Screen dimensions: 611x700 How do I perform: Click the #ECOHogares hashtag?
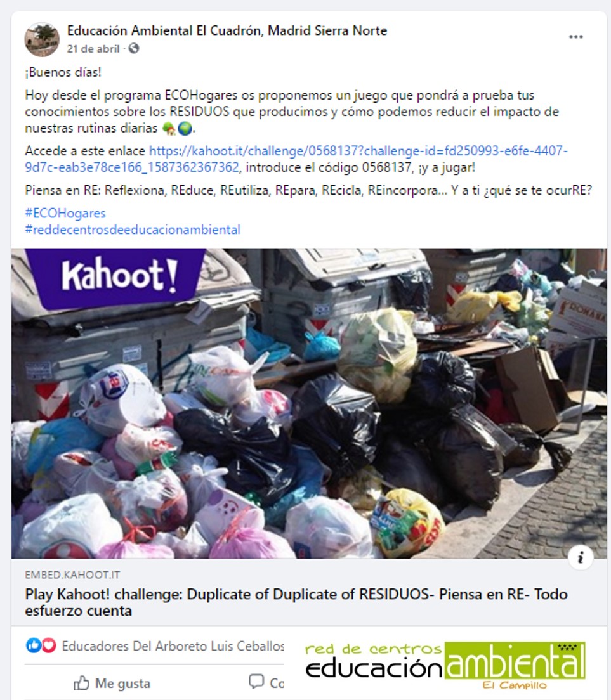pyautogui.click(x=65, y=214)
